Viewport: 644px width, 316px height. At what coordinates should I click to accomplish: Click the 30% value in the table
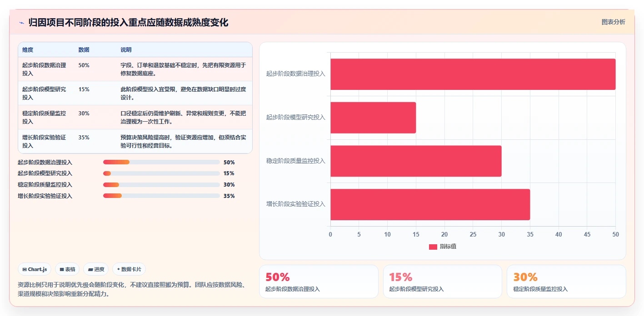coord(84,114)
